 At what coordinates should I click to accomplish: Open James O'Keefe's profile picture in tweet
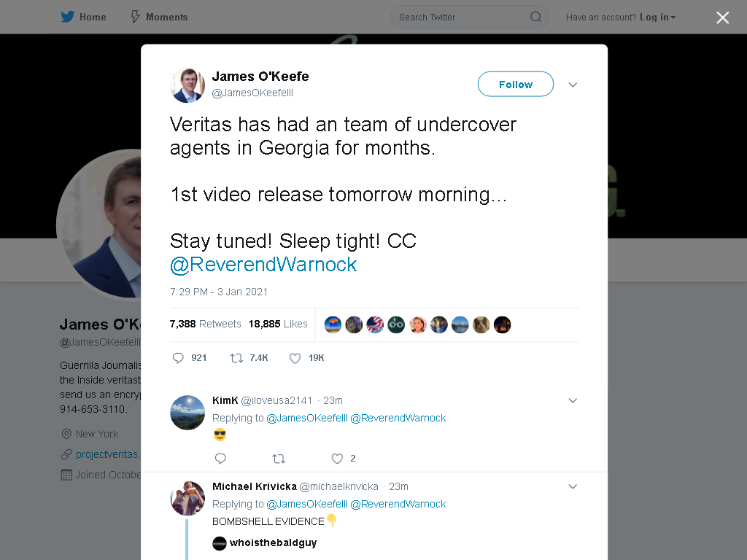(187, 85)
